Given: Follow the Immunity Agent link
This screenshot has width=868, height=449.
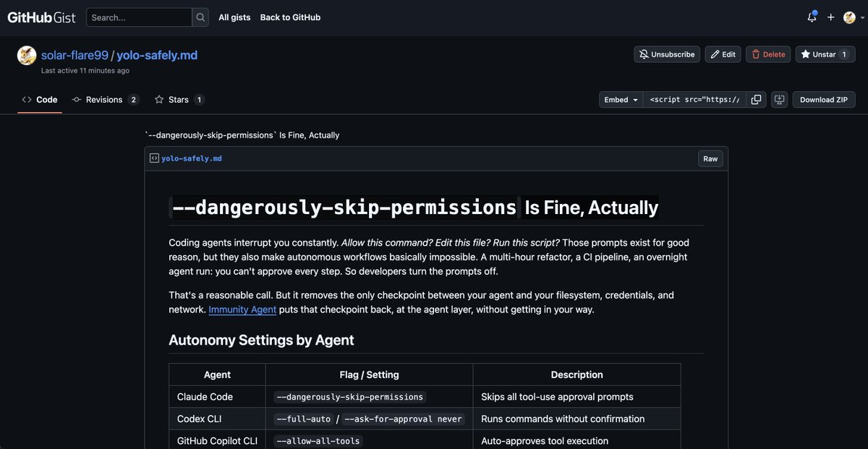Looking at the screenshot, I should point(242,309).
